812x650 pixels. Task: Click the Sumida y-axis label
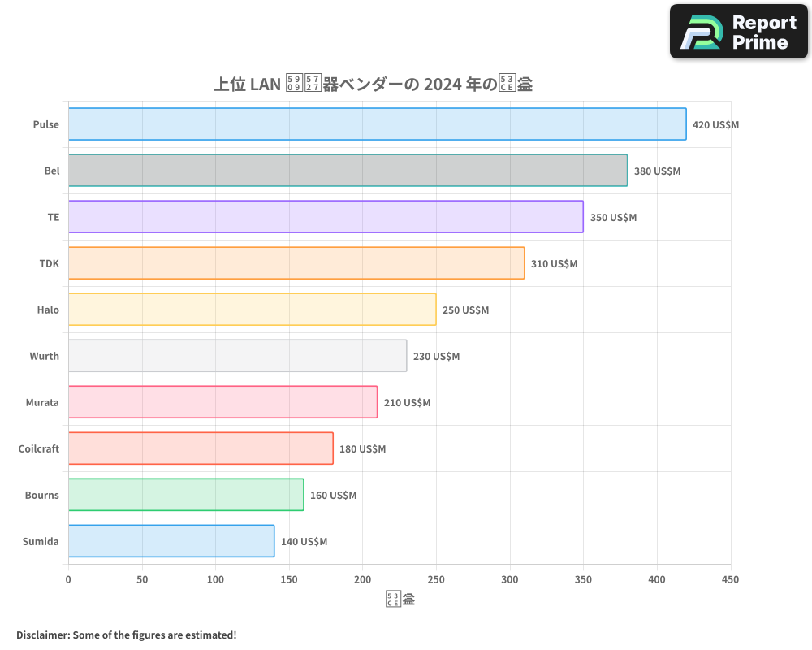point(41,542)
